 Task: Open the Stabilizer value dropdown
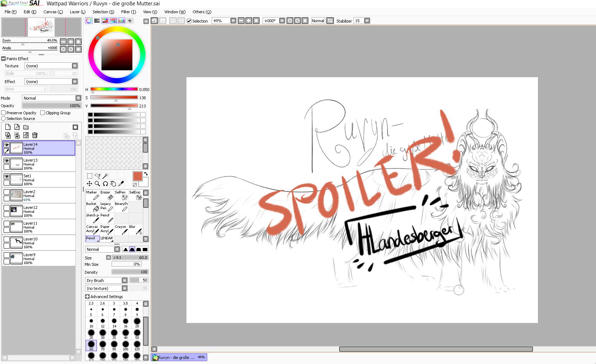coord(367,21)
